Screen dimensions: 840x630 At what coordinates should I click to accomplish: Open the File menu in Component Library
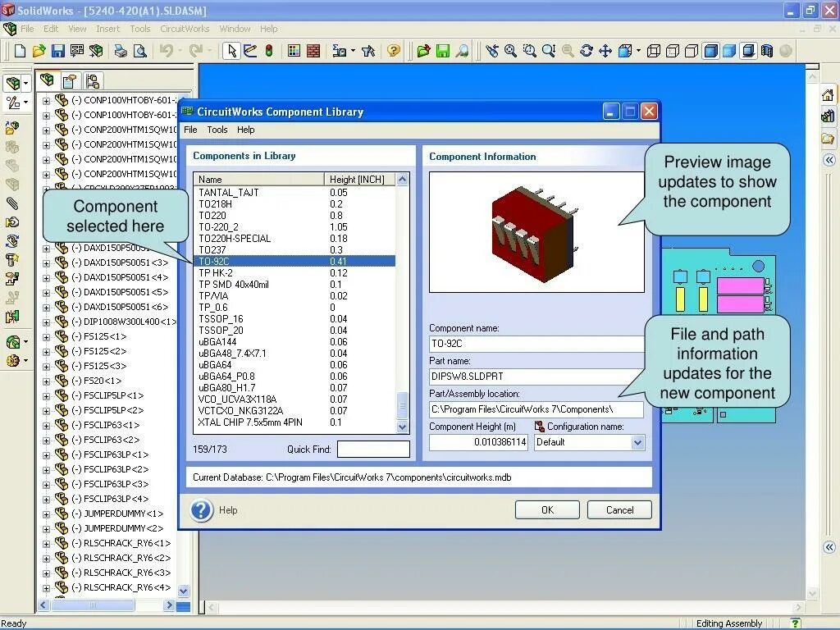[x=190, y=130]
